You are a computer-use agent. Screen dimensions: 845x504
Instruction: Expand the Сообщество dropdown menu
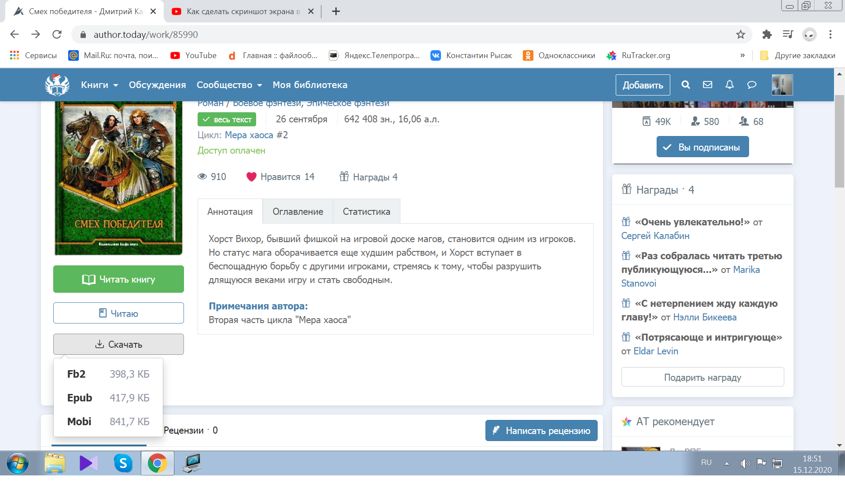(x=229, y=85)
